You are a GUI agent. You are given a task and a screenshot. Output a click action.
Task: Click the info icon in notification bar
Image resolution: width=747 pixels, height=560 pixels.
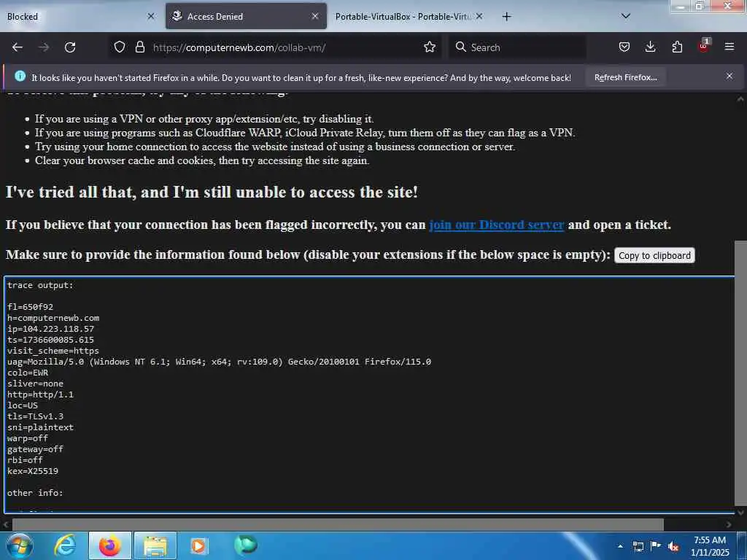(20, 76)
